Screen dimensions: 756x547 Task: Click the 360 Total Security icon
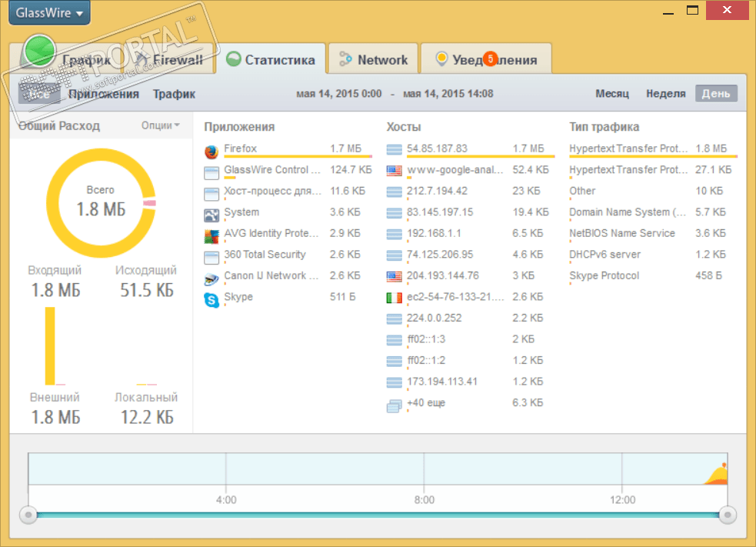coord(211,258)
